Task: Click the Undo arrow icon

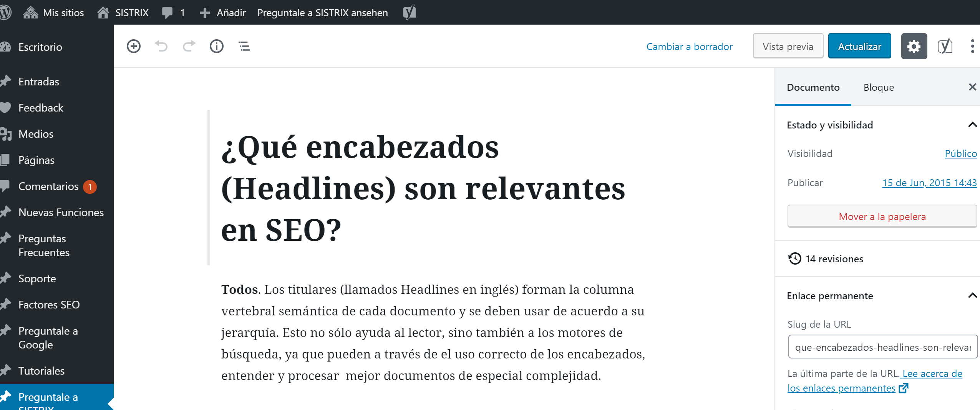Action: coord(161,46)
